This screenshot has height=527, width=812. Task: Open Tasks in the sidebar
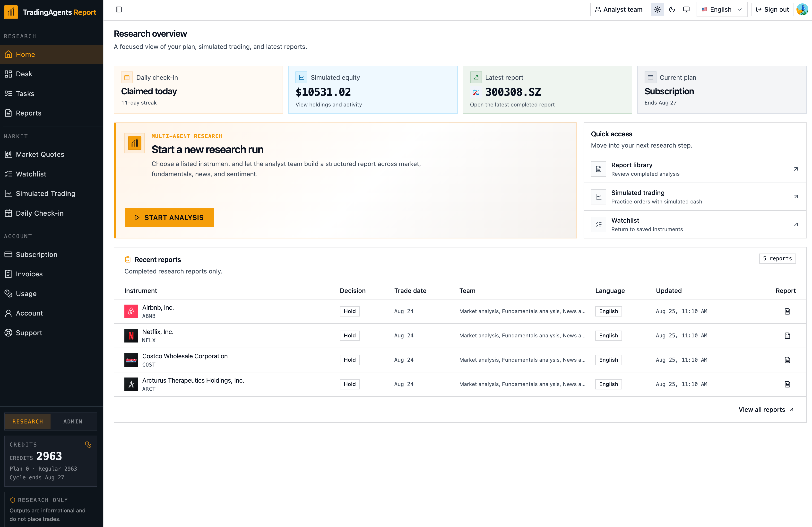pyautogui.click(x=52, y=94)
